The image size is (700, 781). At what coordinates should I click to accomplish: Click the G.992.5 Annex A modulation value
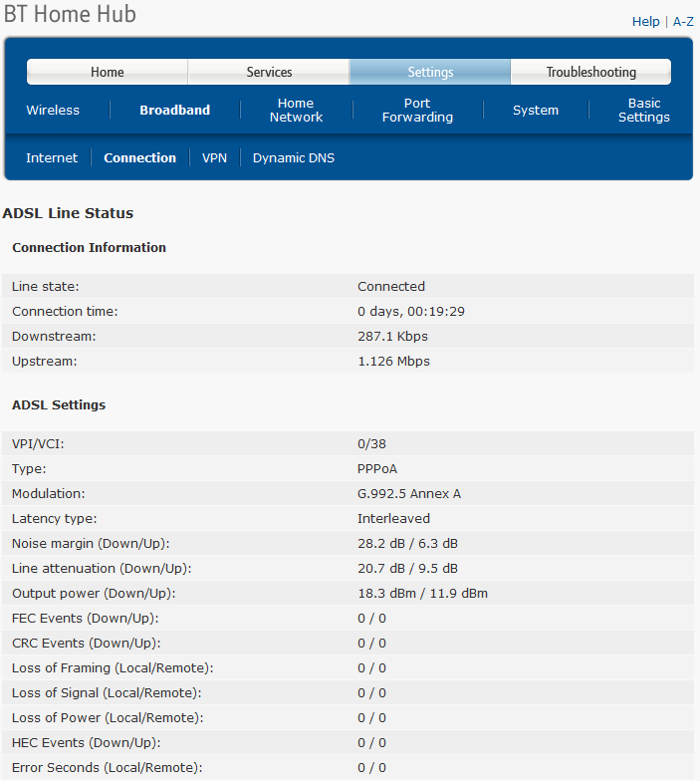click(409, 494)
